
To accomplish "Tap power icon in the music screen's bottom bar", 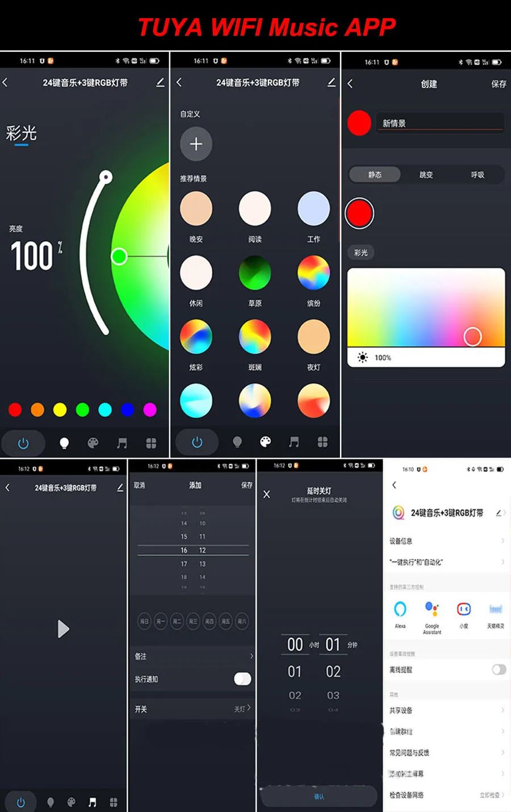I will (21, 802).
